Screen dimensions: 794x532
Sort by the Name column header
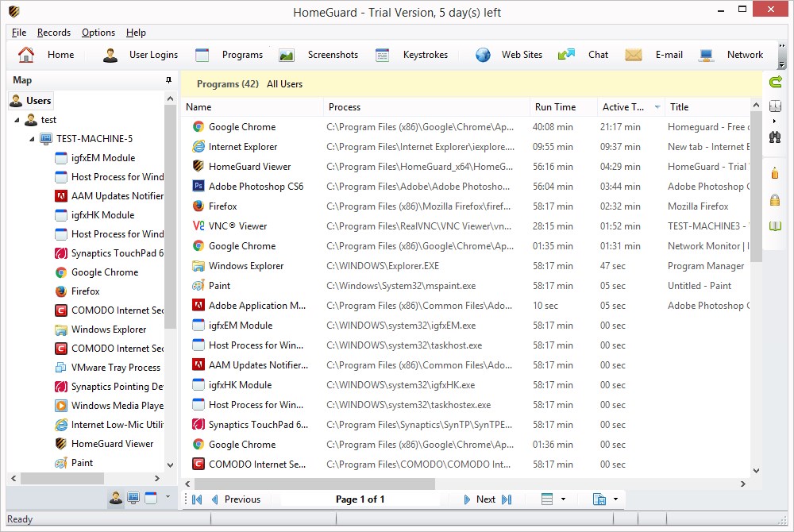point(252,107)
